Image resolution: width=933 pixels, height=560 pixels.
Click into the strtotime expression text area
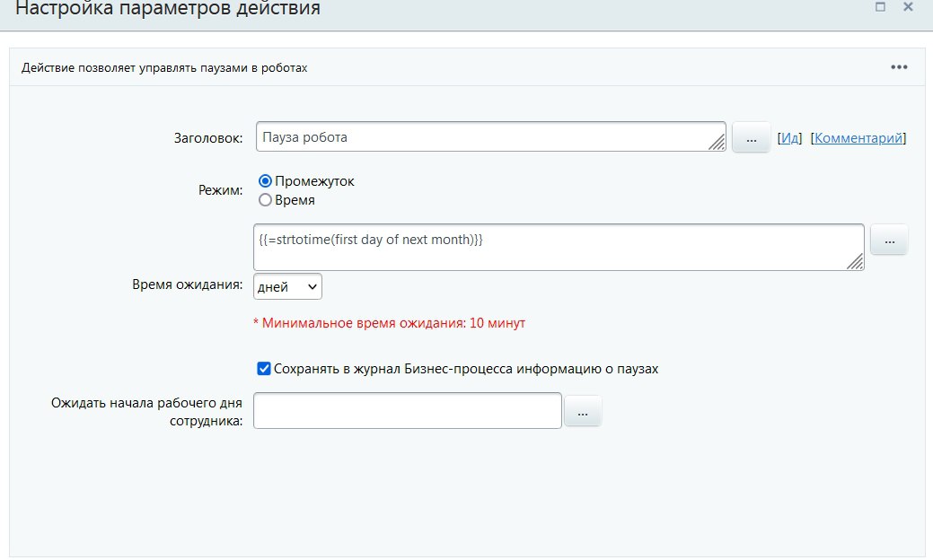point(557,247)
